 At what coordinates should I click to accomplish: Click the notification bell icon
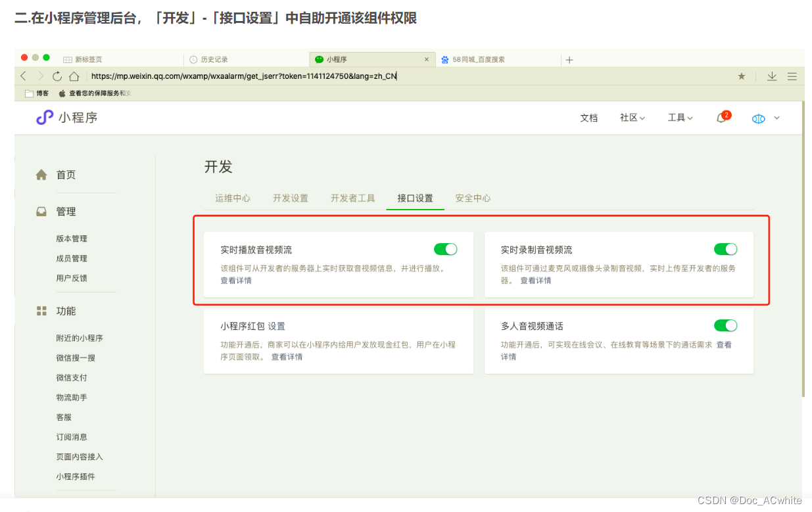pyautogui.click(x=721, y=118)
